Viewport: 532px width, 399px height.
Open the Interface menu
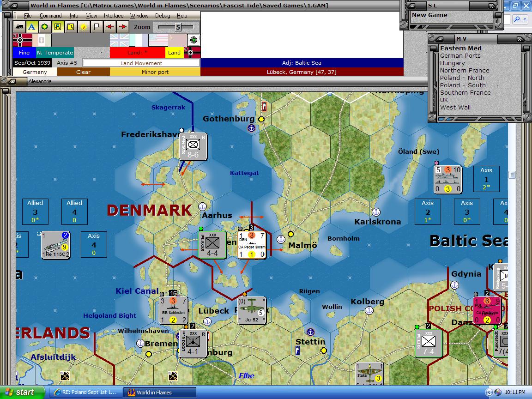pos(114,16)
